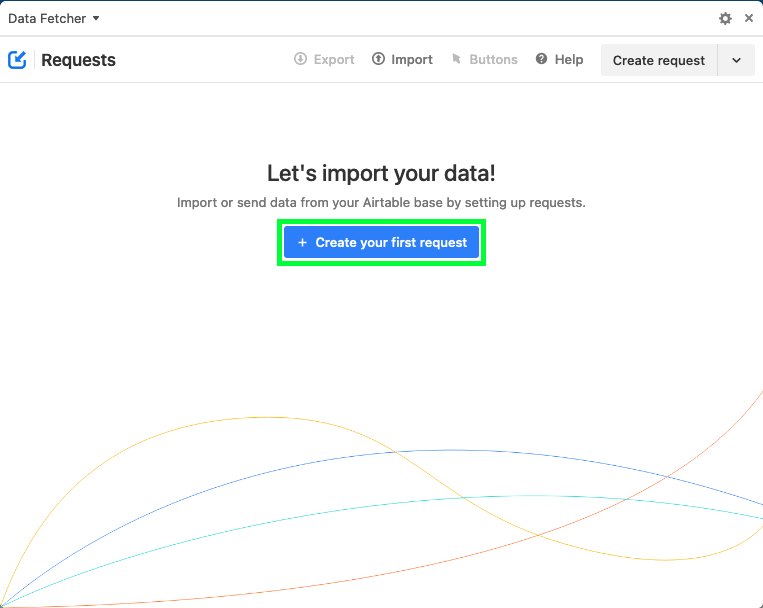This screenshot has height=608, width=763.
Task: Open the Data Fetcher extension name menu
Action: (54, 18)
